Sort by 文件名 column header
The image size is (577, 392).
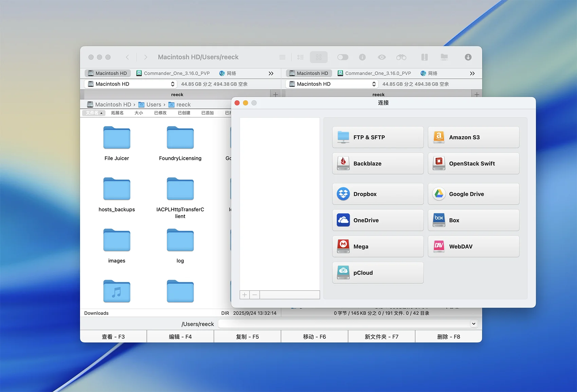click(94, 113)
